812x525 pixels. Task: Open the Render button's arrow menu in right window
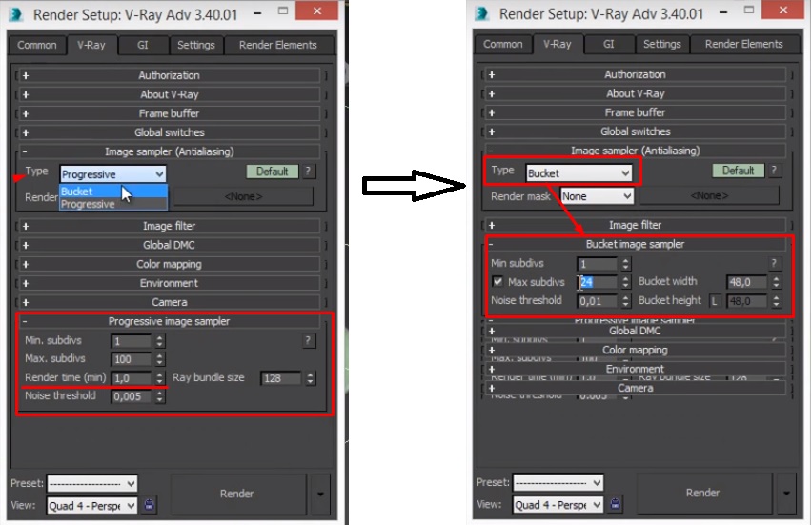coord(786,493)
